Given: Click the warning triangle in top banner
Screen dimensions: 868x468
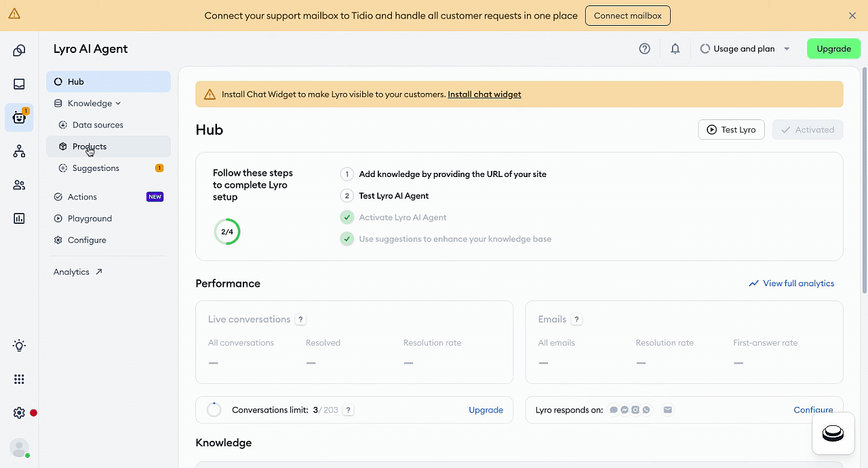Looking at the screenshot, I should pos(14,14).
